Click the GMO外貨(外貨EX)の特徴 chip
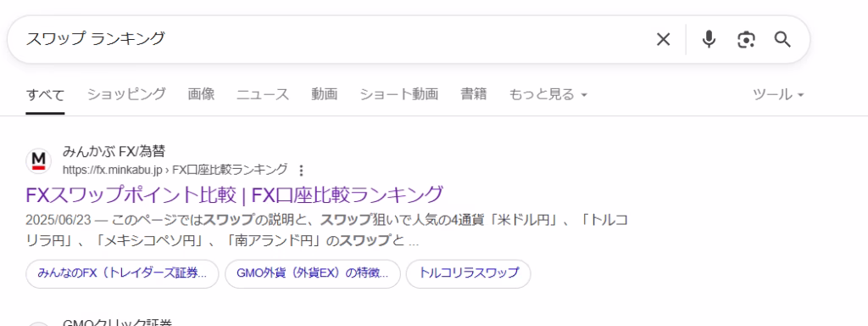 (313, 274)
